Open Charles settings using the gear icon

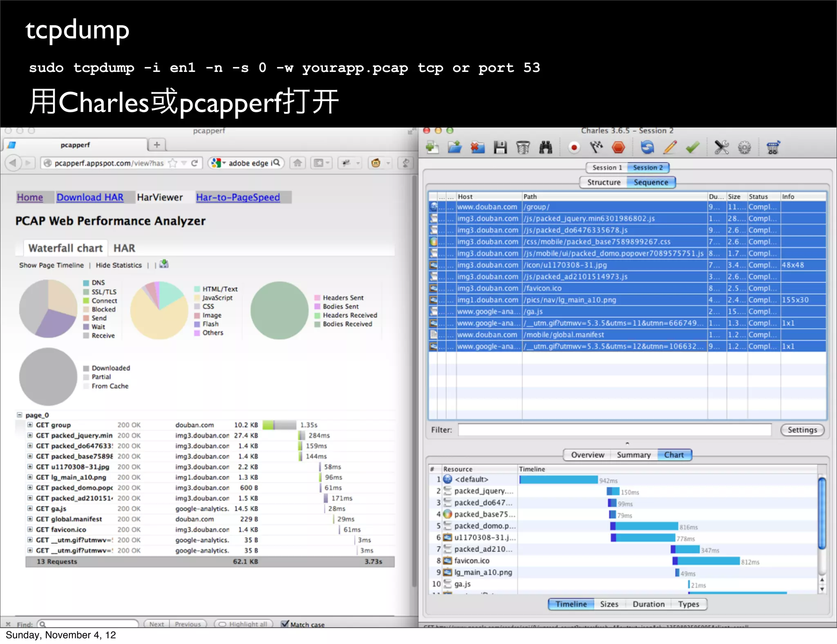(x=744, y=148)
